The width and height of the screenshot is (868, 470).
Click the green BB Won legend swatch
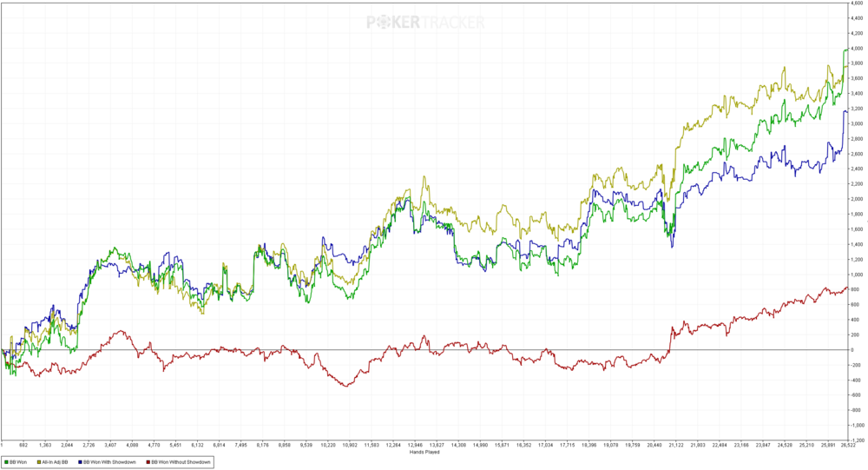(x=5, y=462)
